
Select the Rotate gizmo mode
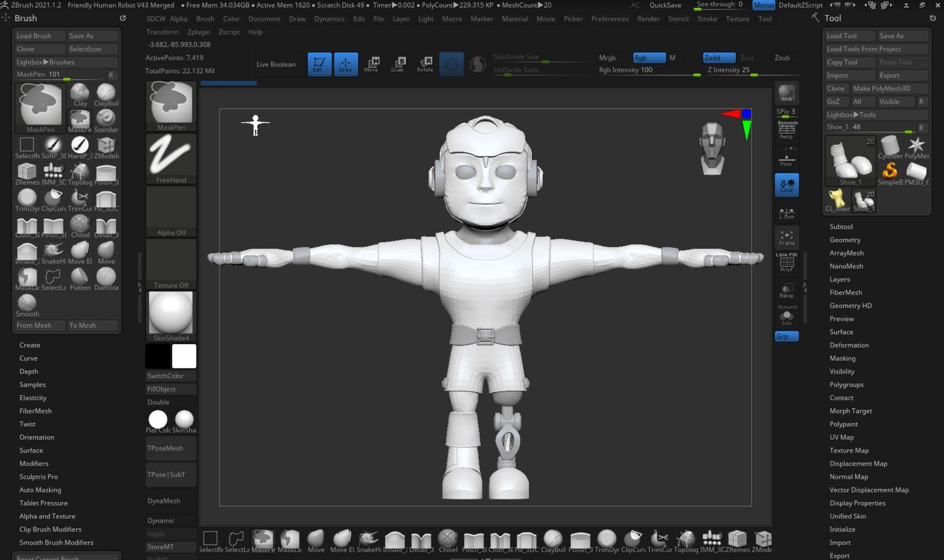point(425,64)
